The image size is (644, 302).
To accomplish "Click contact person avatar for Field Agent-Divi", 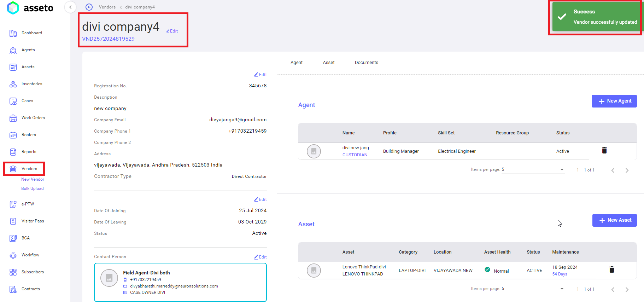I will pyautogui.click(x=109, y=278).
